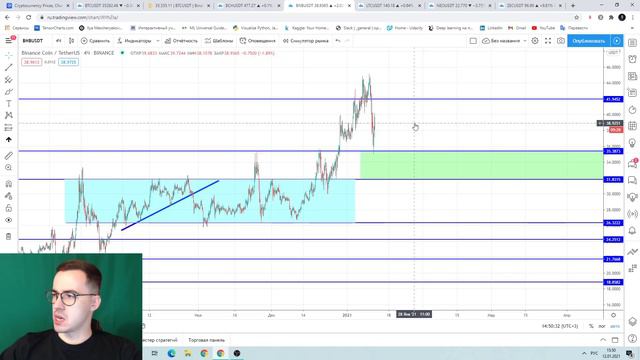Click the 35.3873 horizontal line price label
This screenshot has height=360, width=640.
613,151
